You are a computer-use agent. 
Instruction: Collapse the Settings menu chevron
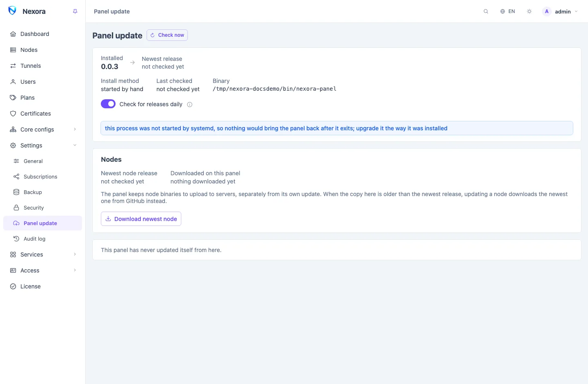(75, 145)
